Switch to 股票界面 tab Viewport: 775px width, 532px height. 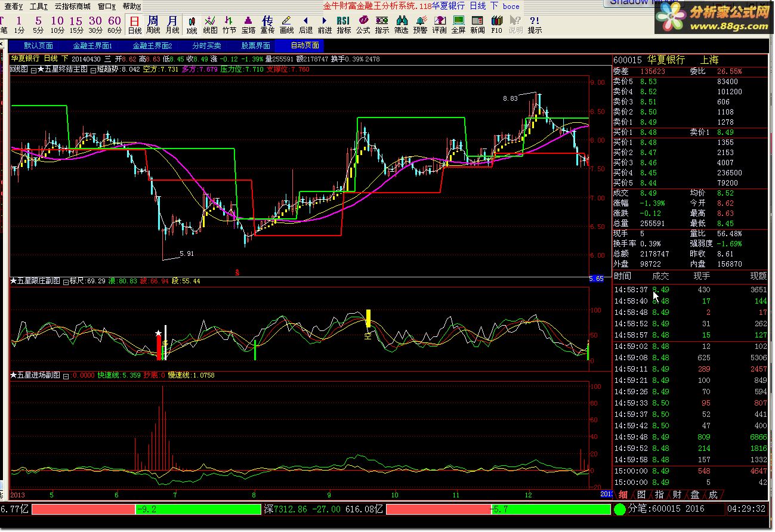tap(255, 45)
